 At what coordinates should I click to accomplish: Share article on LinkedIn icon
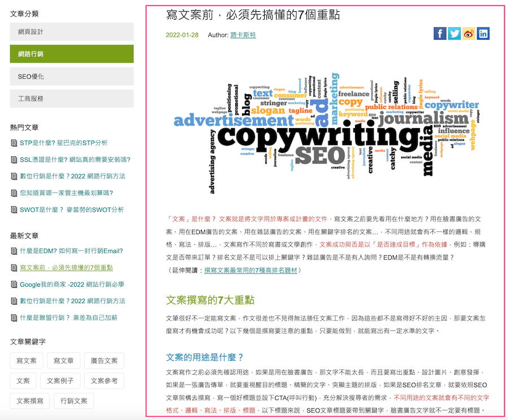(x=483, y=33)
